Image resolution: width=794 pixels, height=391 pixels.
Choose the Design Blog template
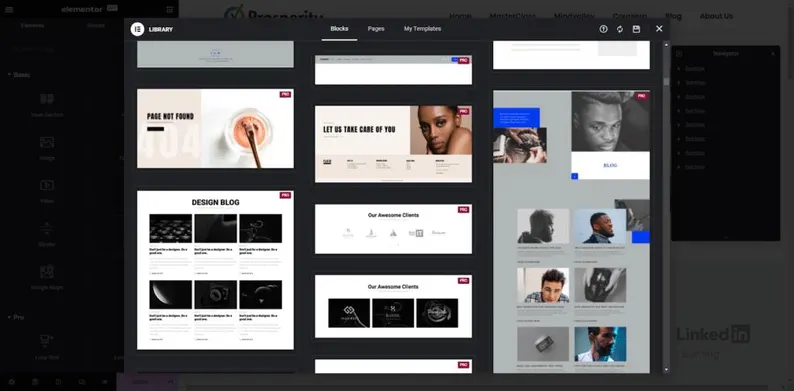pyautogui.click(x=215, y=270)
